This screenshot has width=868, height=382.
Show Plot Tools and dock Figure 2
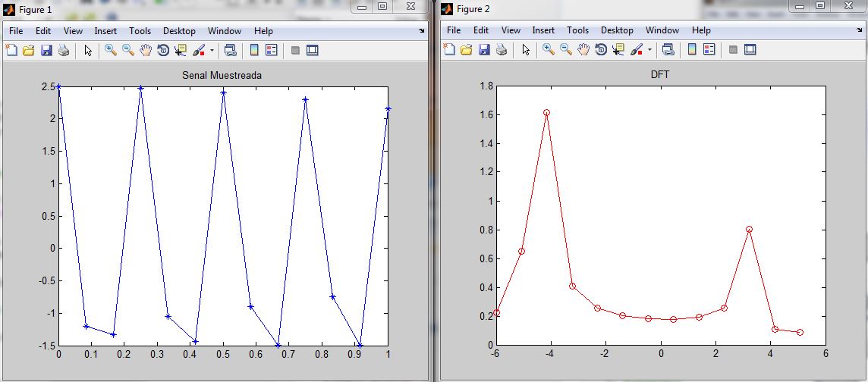click(x=750, y=50)
